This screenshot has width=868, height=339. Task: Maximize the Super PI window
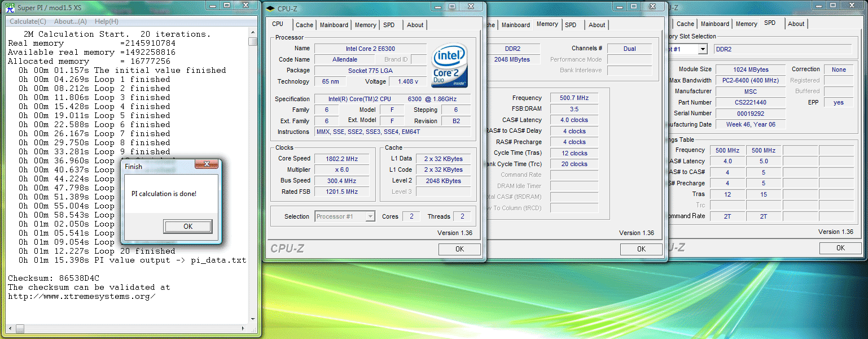click(x=226, y=5)
